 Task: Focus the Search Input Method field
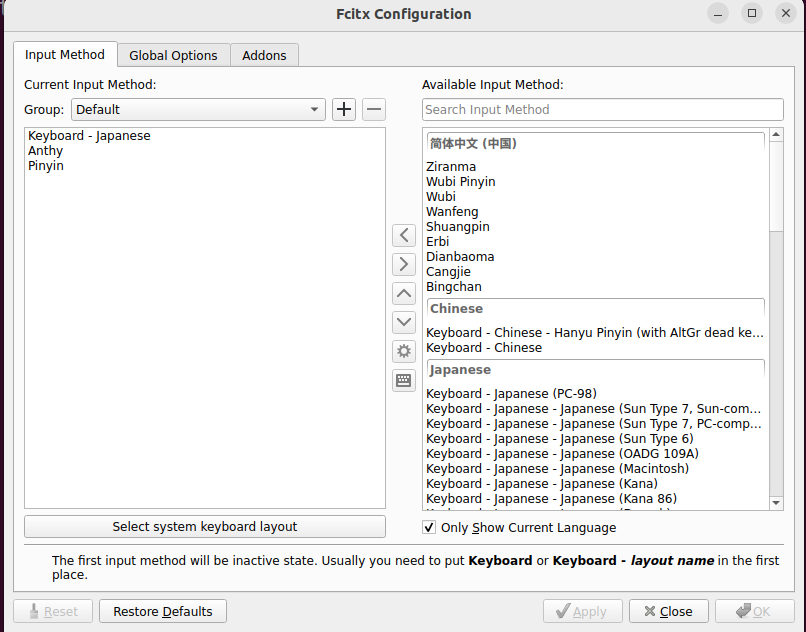(602, 110)
